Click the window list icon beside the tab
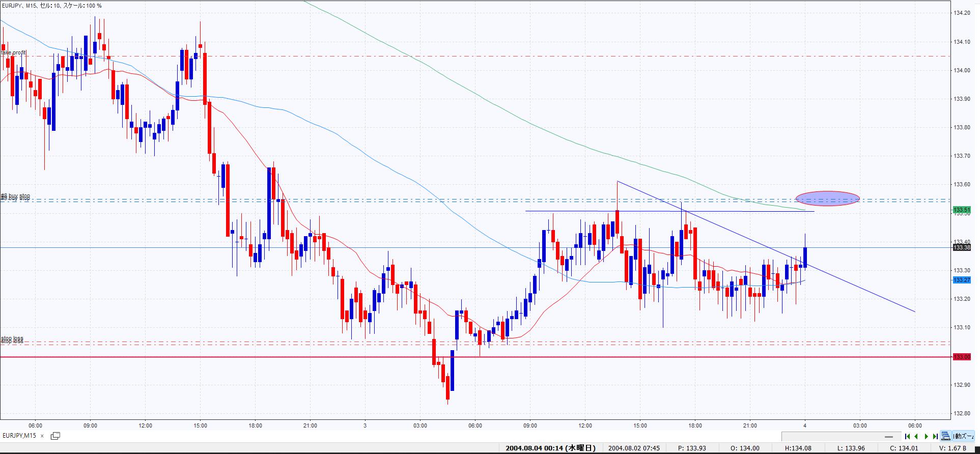Viewport: 980px width, 454px height. [x=55, y=436]
